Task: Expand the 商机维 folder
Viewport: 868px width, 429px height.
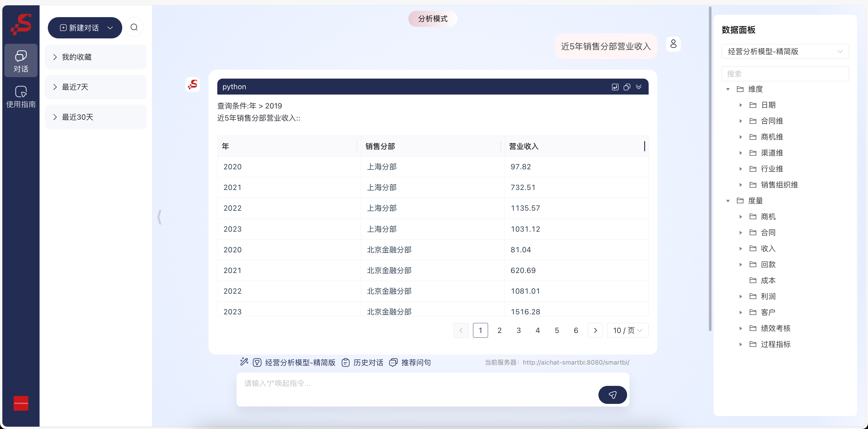Action: (x=741, y=137)
